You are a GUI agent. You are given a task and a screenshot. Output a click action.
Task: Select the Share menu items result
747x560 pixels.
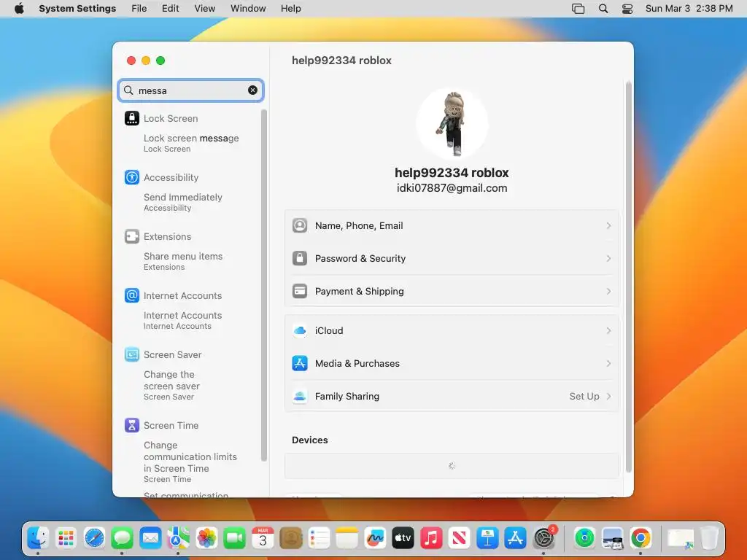[183, 261]
